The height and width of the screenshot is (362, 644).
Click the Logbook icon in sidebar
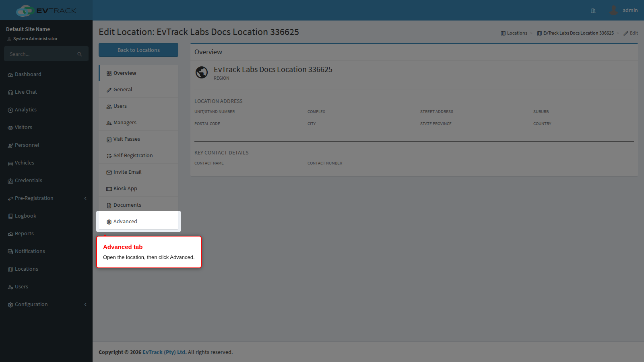click(x=10, y=216)
